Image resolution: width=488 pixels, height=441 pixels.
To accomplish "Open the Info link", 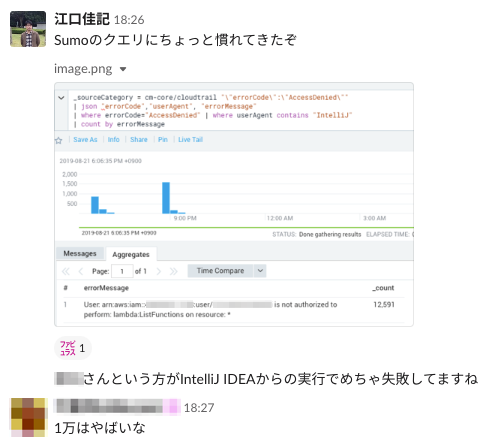I will 113,139.
